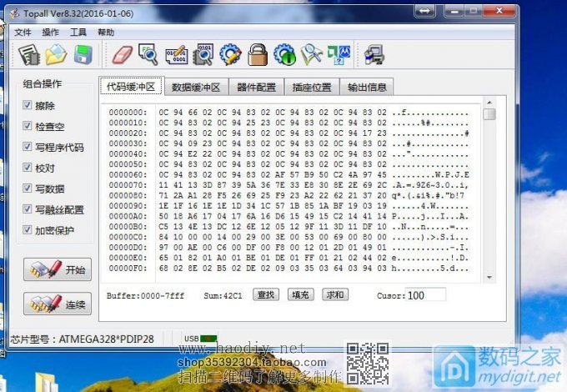Click the Cusor input field
The image size is (567, 392).
point(425,295)
